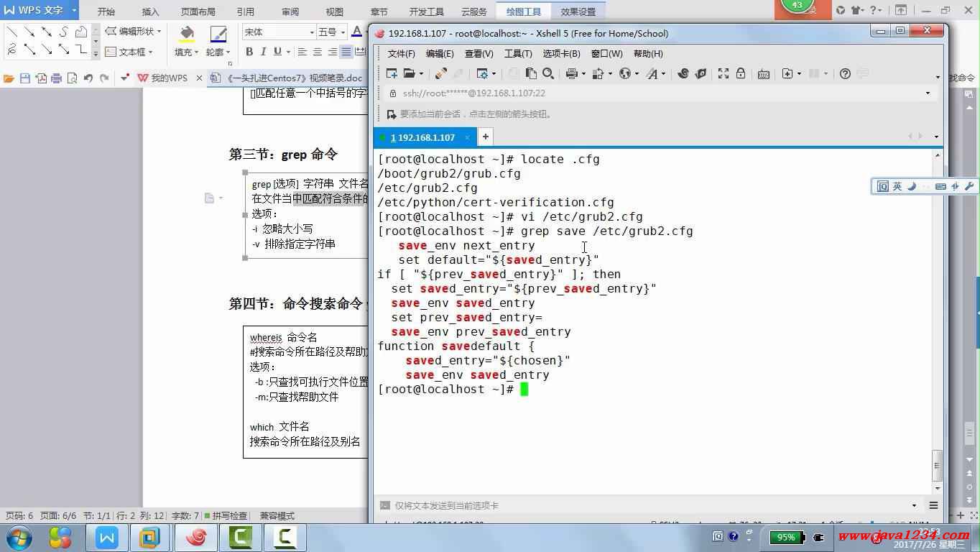
Task: Click the paste icon in Xshell toolbar
Action: pyautogui.click(x=531, y=73)
